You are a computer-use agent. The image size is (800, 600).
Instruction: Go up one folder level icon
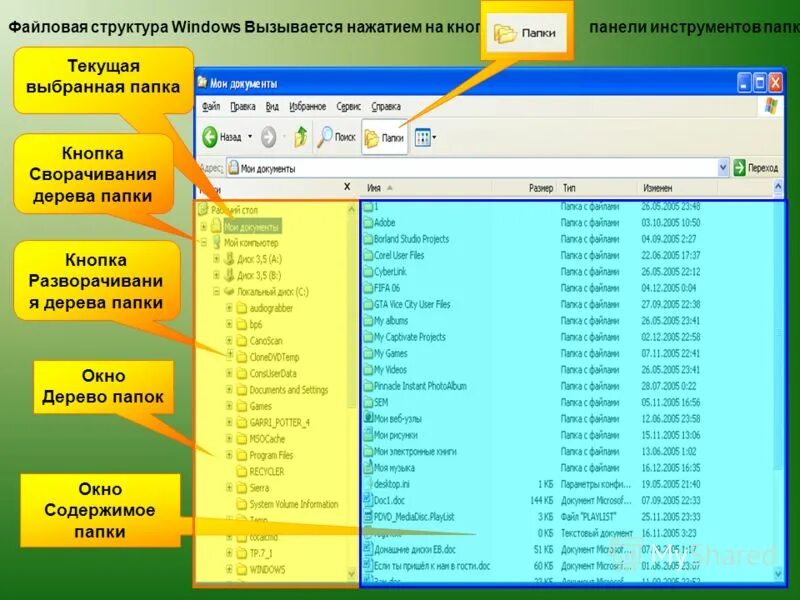coord(301,137)
